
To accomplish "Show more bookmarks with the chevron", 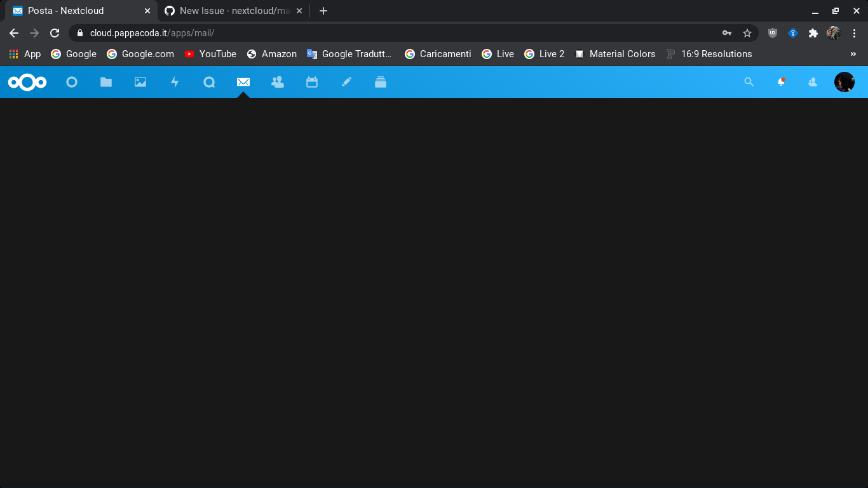I will click(853, 54).
